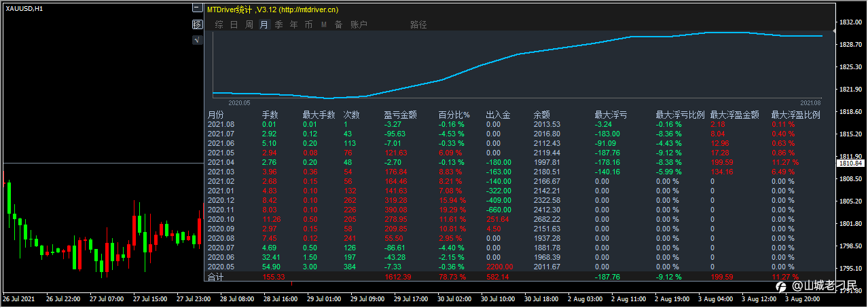868x308 pixels.
Task: Click the 2021.05 max floating loss -187.76
Action: click(x=608, y=153)
